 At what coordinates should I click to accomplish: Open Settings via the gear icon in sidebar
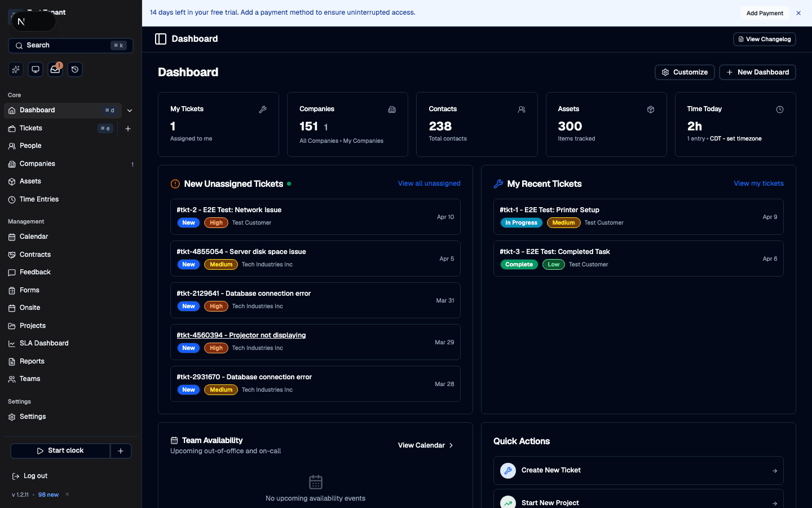point(11,417)
